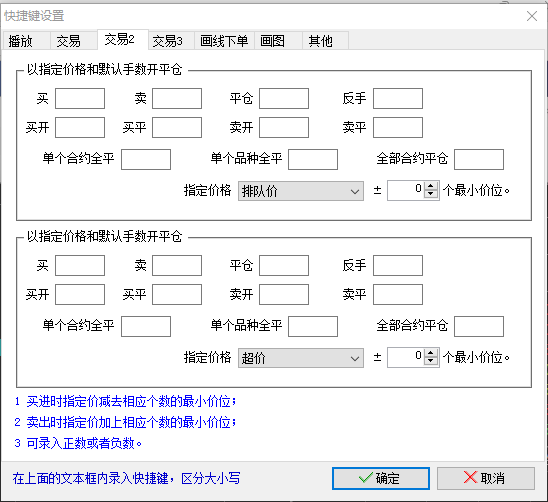Image resolution: width=548 pixels, height=502 pixels.
Task: Switch to the 交易 tab
Action: [74, 41]
